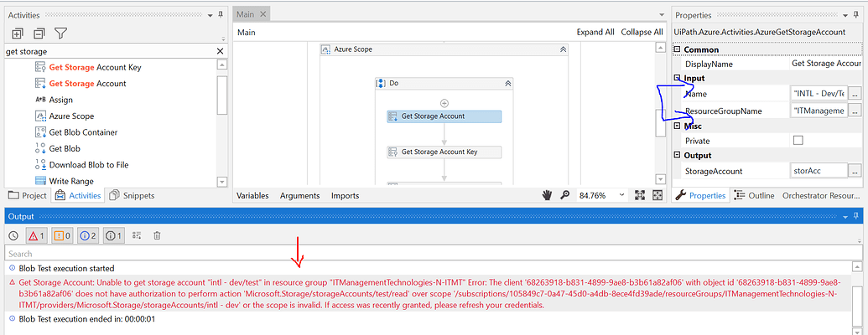Open the Variables panel

(252, 196)
